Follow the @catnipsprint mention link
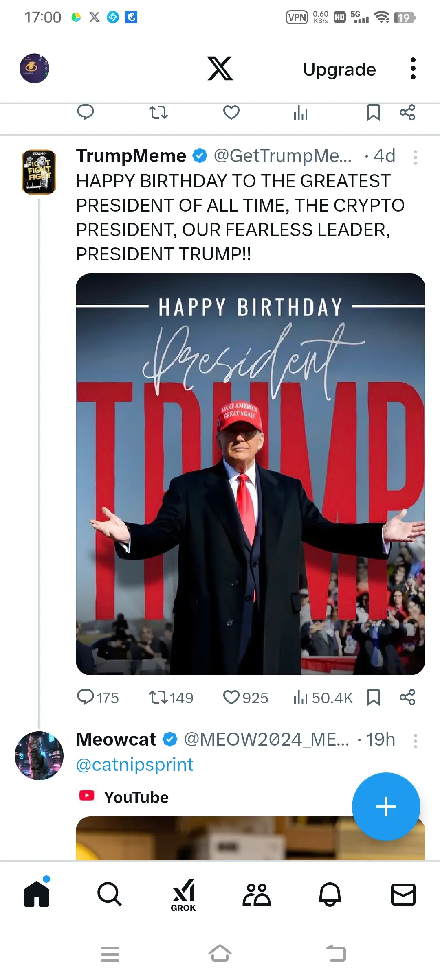Screen dimensions: 440x980 tap(134, 764)
